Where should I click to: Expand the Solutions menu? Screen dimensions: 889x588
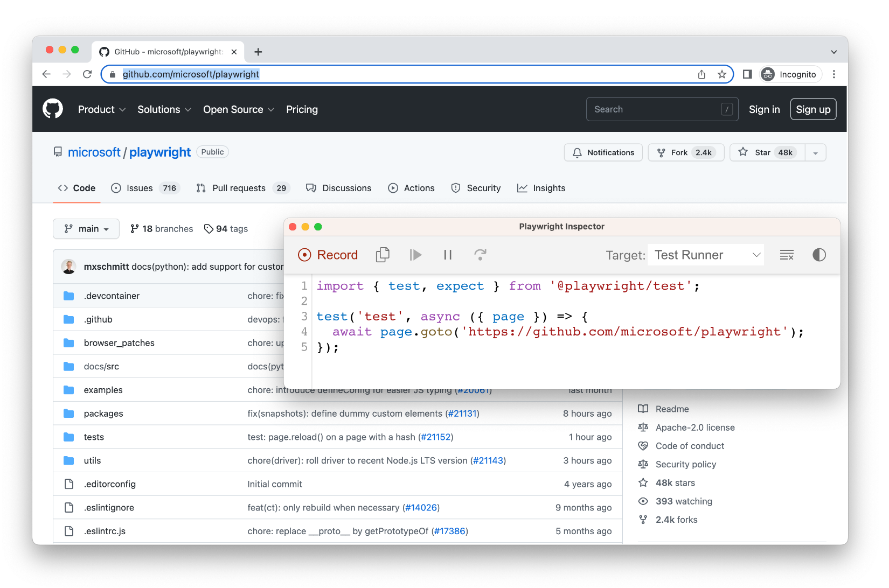click(164, 109)
